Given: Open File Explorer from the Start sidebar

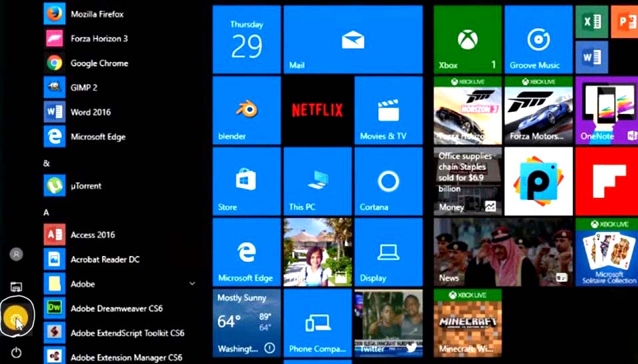Looking at the screenshot, I should point(16,287).
